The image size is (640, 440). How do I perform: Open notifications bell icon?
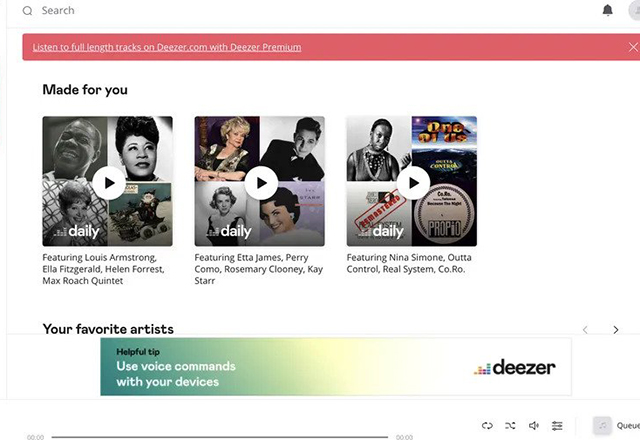pos(607,10)
